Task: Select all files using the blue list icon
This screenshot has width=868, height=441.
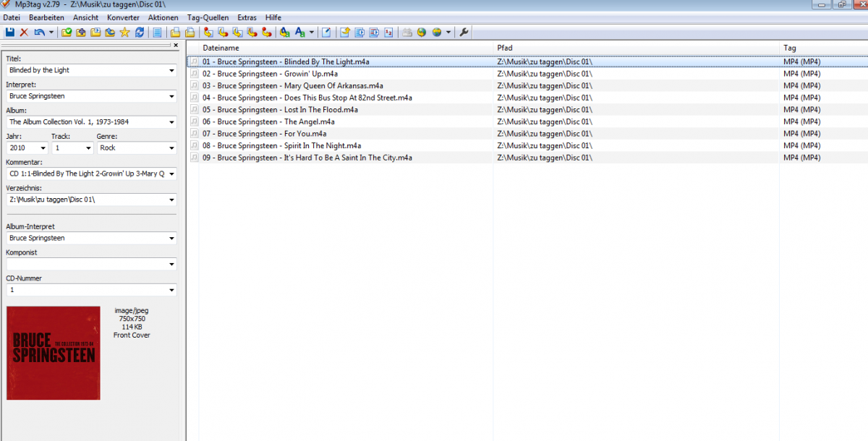Action: click(x=157, y=33)
